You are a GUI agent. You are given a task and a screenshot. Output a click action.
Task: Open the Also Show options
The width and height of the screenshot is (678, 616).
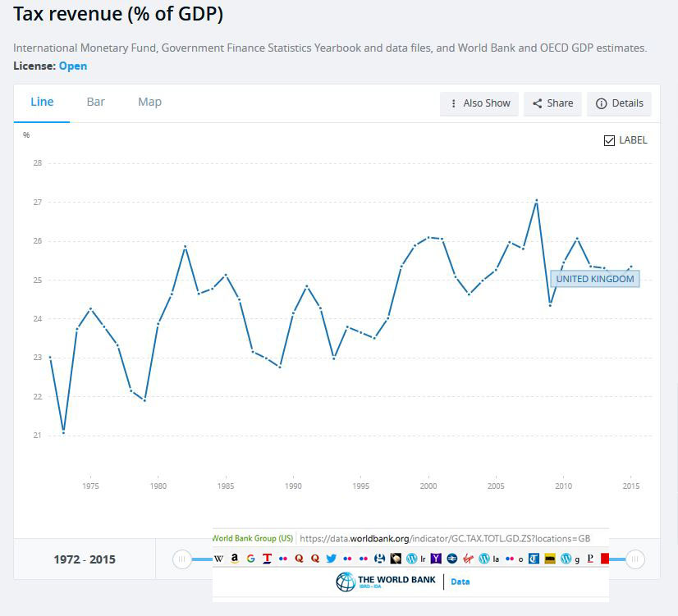(x=479, y=103)
